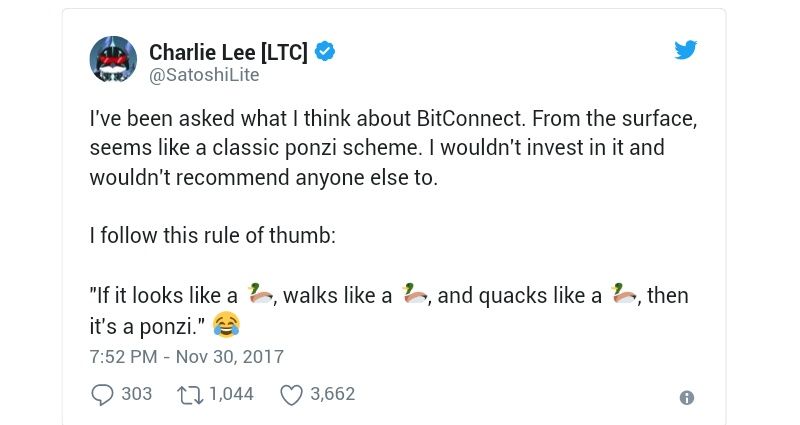Click the duck emoji after "looks like a"
The image size is (800, 425).
point(260,294)
